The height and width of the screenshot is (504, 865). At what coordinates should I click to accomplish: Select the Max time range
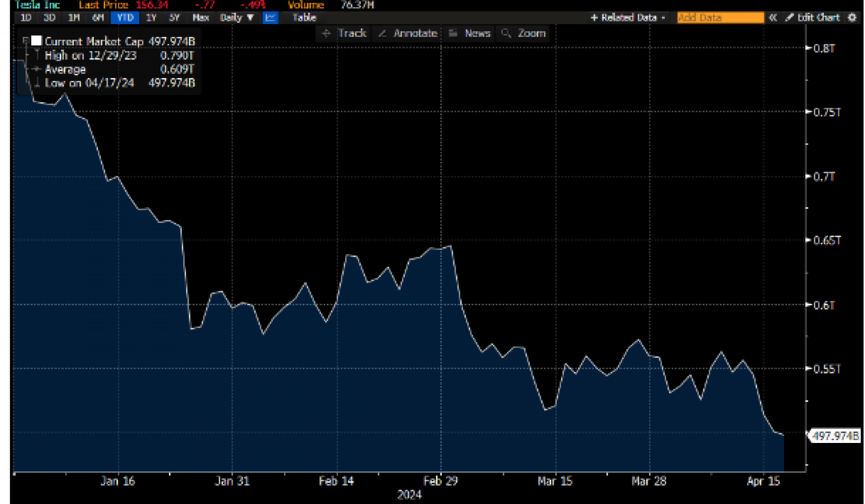[201, 18]
